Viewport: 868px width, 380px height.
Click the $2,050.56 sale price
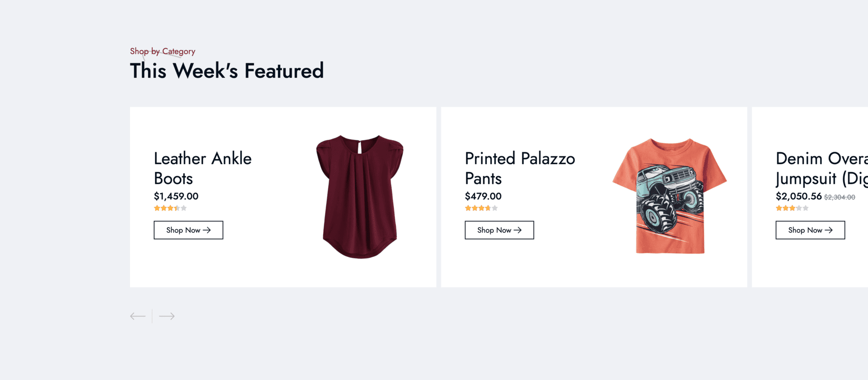click(799, 196)
